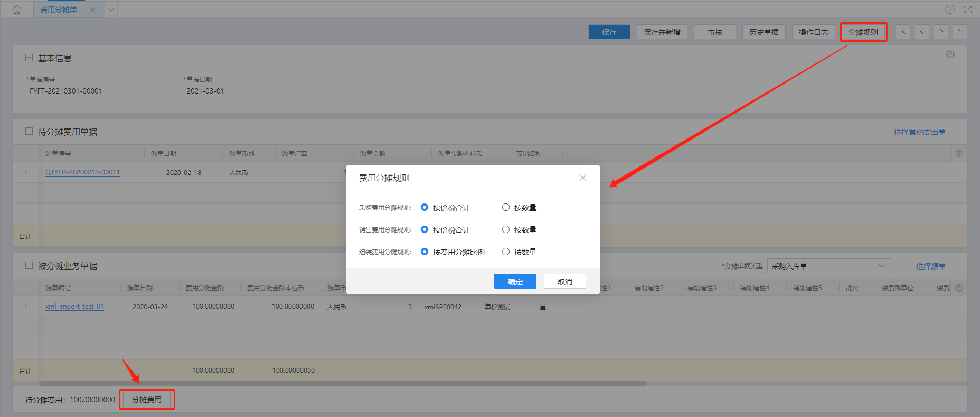Select 按数量 for 采购费用分摊规则

click(x=506, y=208)
